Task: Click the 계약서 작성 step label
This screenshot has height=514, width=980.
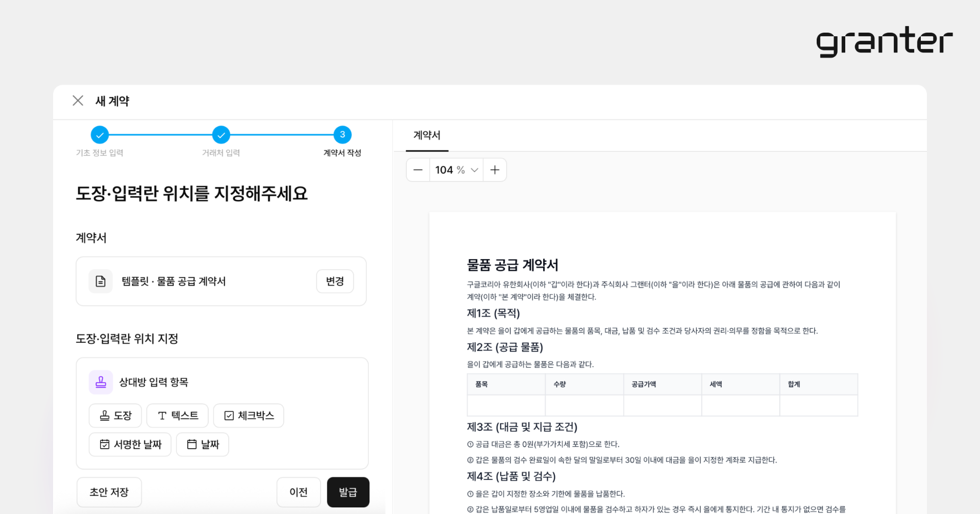Action: 342,153
